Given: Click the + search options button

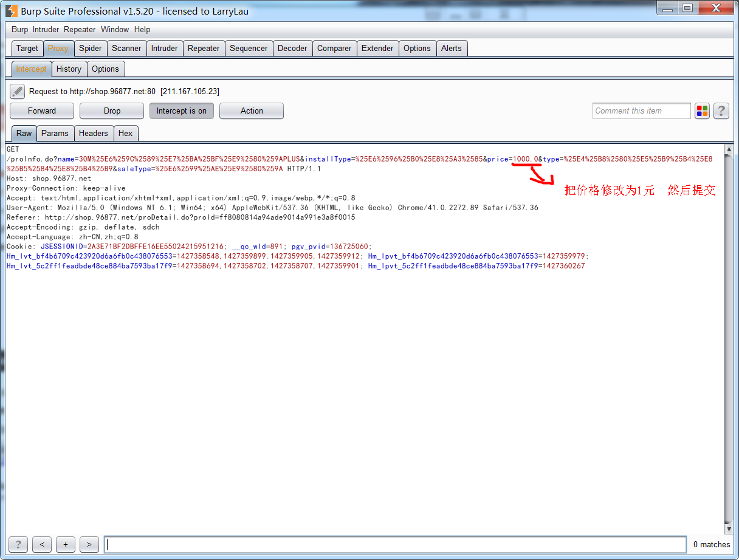Looking at the screenshot, I should (65, 544).
